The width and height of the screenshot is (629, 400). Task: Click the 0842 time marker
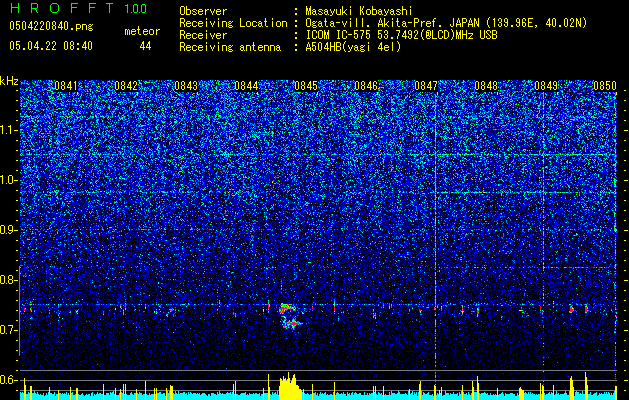(x=126, y=86)
